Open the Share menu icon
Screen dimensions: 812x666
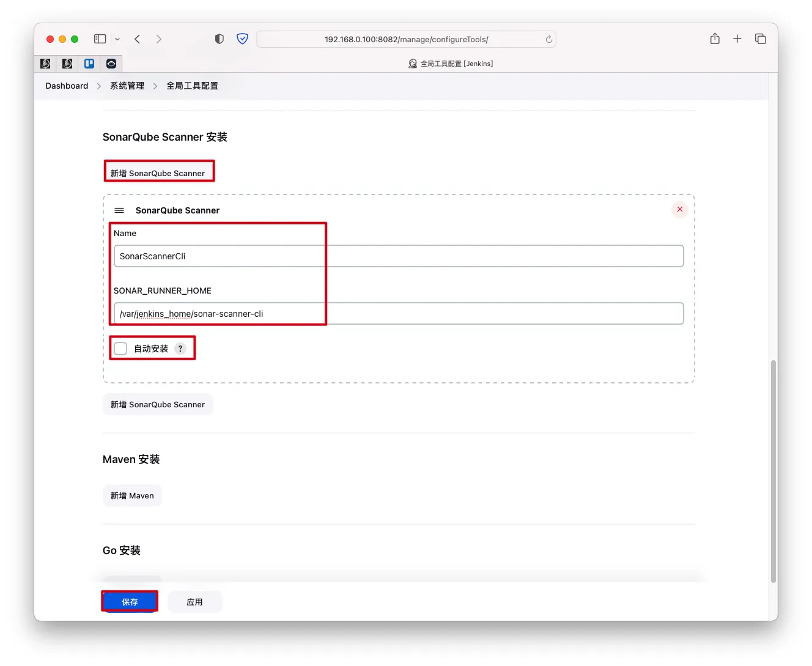tap(715, 39)
